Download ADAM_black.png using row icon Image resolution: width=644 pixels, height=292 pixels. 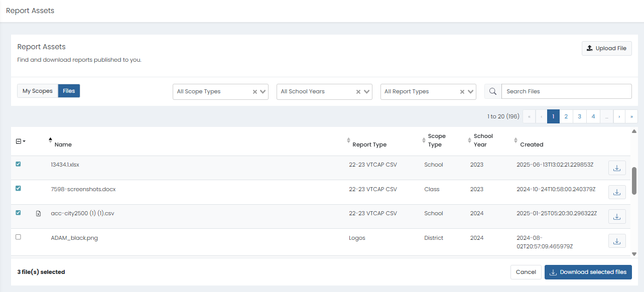(617, 241)
